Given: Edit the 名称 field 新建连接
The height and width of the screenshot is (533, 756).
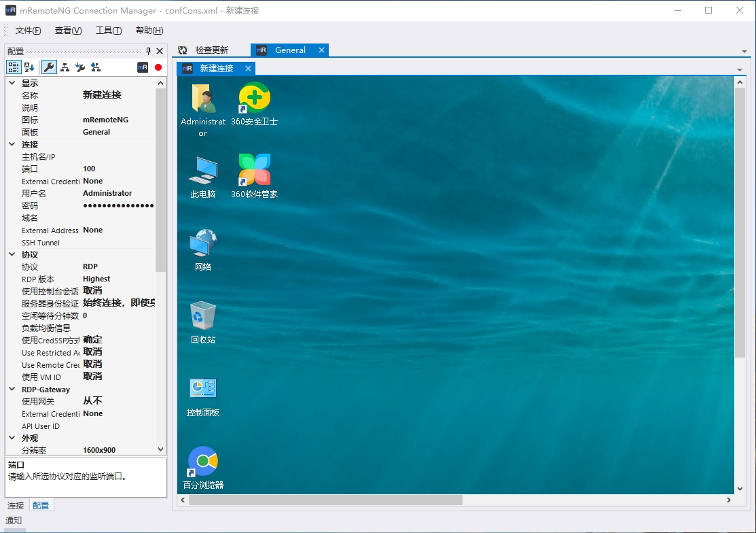Looking at the screenshot, I should (x=102, y=95).
